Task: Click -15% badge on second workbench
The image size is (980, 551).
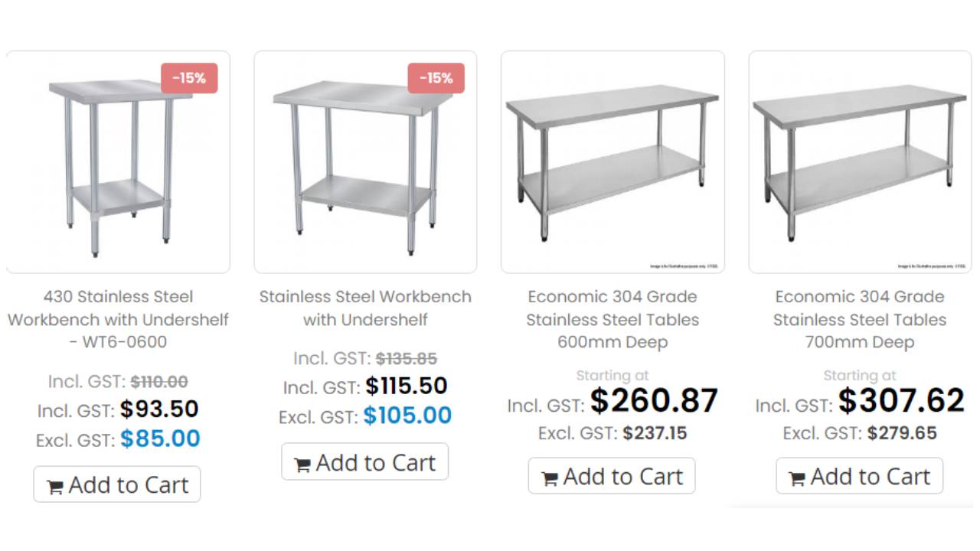Action: click(436, 78)
